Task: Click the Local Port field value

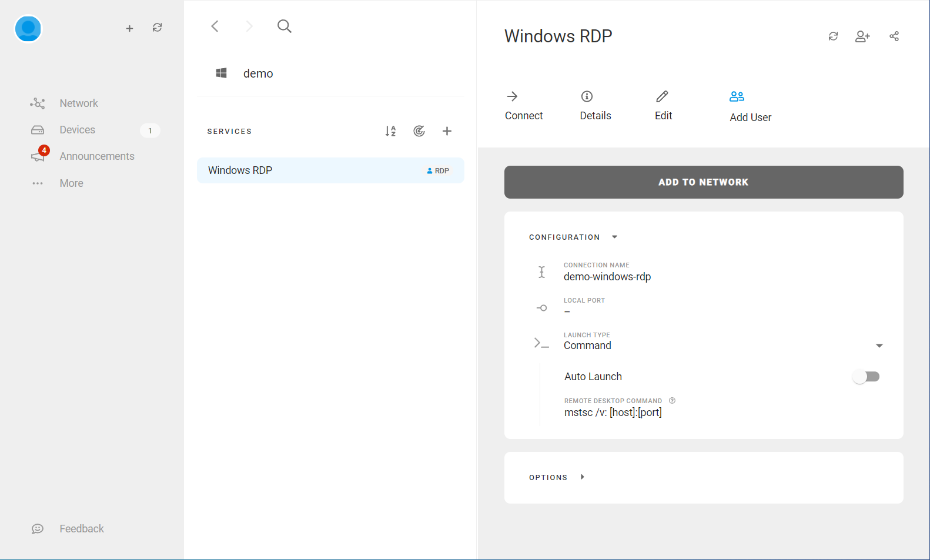Action: (x=567, y=312)
